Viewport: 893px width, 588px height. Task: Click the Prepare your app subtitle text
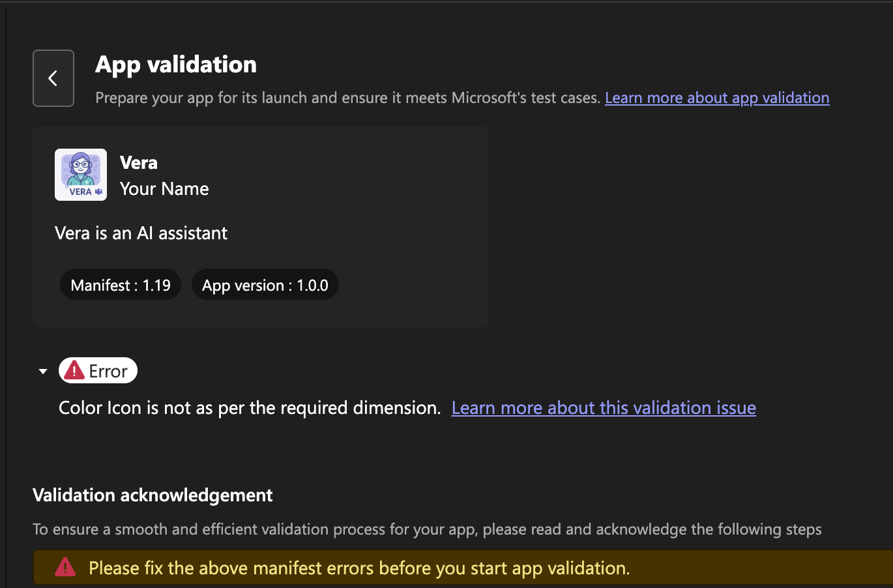pos(348,98)
